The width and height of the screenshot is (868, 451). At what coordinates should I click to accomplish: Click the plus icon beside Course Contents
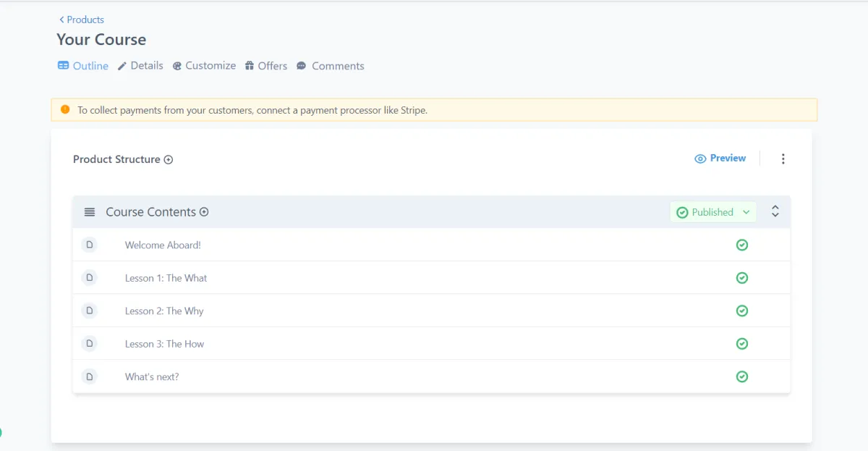(204, 212)
